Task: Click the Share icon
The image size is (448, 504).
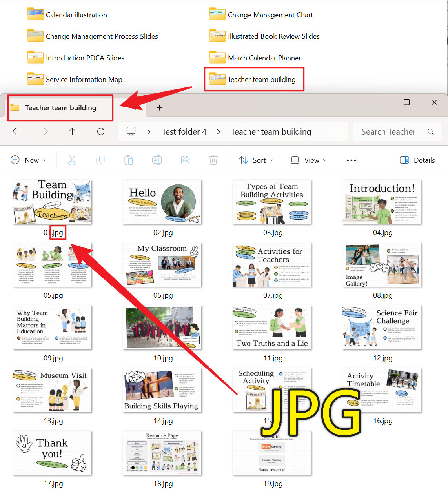Action: [185, 160]
